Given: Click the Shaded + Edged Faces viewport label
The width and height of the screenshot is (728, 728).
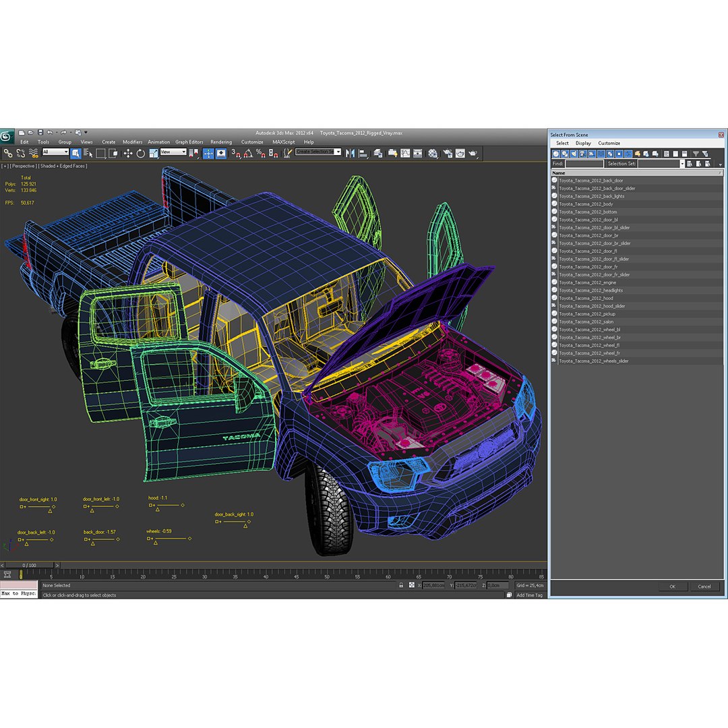Looking at the screenshot, I should 63,166.
